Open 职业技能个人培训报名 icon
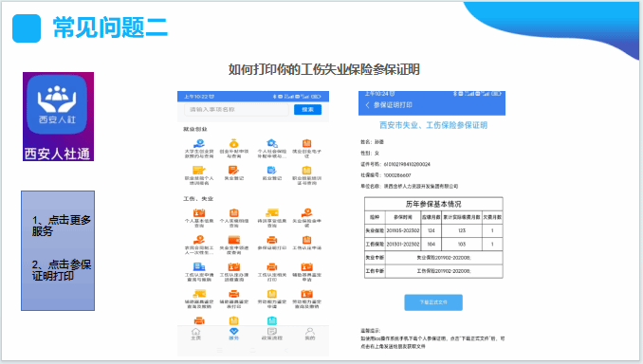Viewport: 643px width, 364px height. click(199, 170)
